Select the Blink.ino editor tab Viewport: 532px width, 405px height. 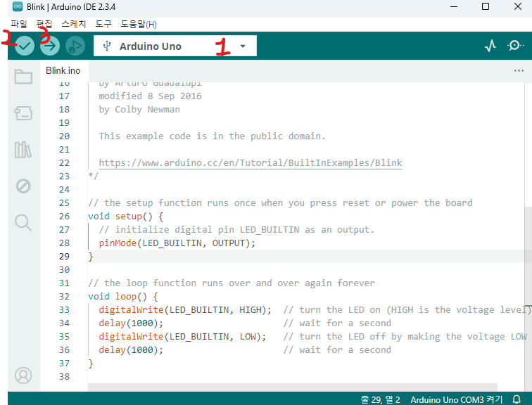click(x=63, y=70)
